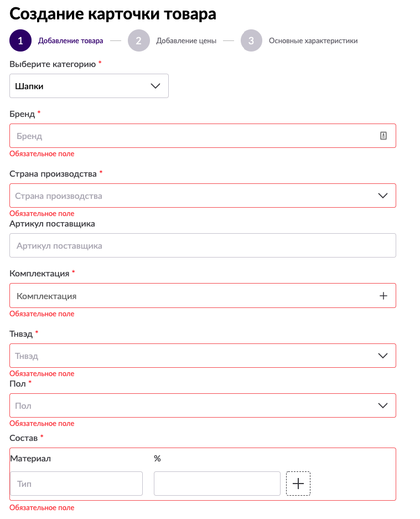
Task: Click step 2 circle in the stepper
Action: click(x=139, y=40)
